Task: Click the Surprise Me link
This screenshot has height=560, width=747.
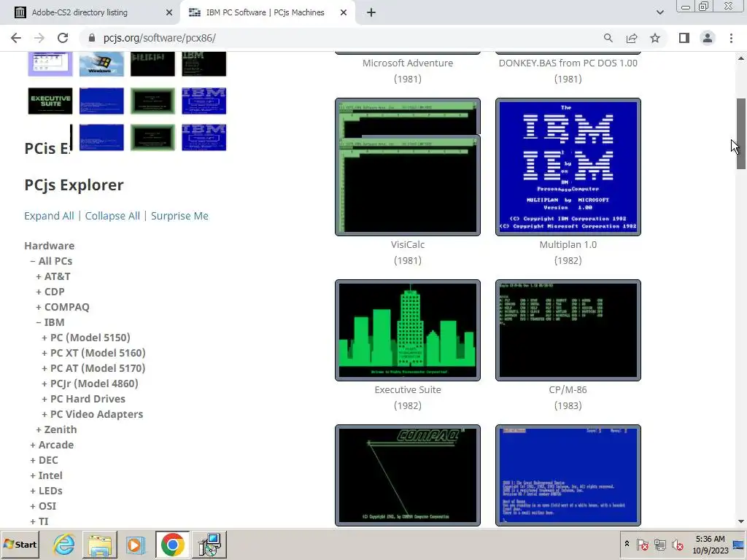Action: point(179,216)
